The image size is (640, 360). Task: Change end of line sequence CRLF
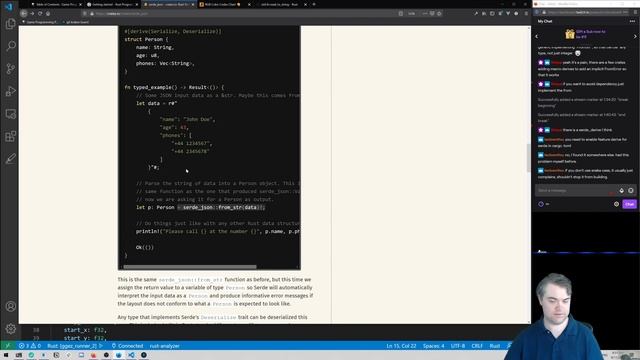(x=477, y=346)
